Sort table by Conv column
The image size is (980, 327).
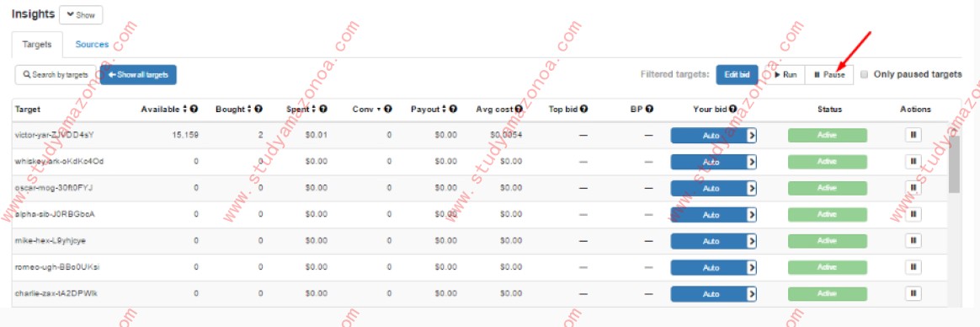click(367, 109)
